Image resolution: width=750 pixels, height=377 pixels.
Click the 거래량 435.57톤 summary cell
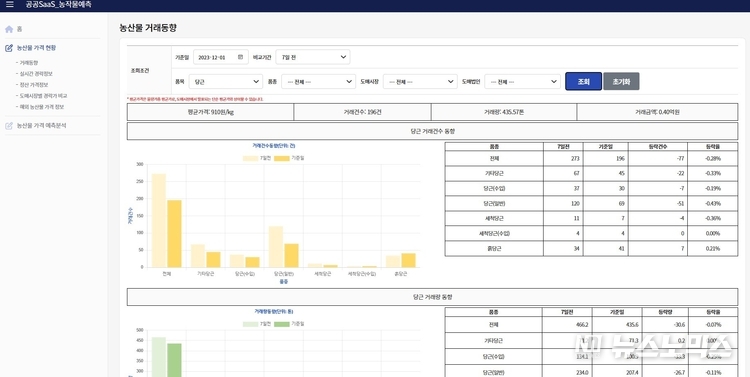click(x=504, y=112)
